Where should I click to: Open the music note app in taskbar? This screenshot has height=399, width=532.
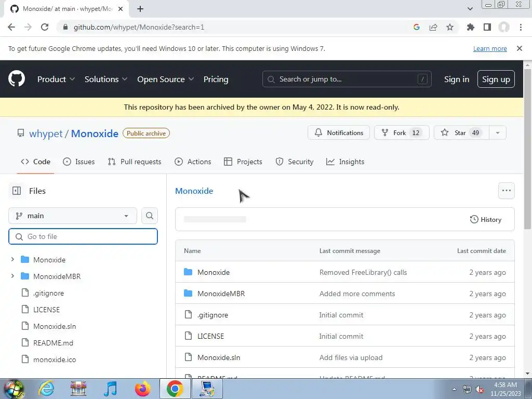(110, 389)
